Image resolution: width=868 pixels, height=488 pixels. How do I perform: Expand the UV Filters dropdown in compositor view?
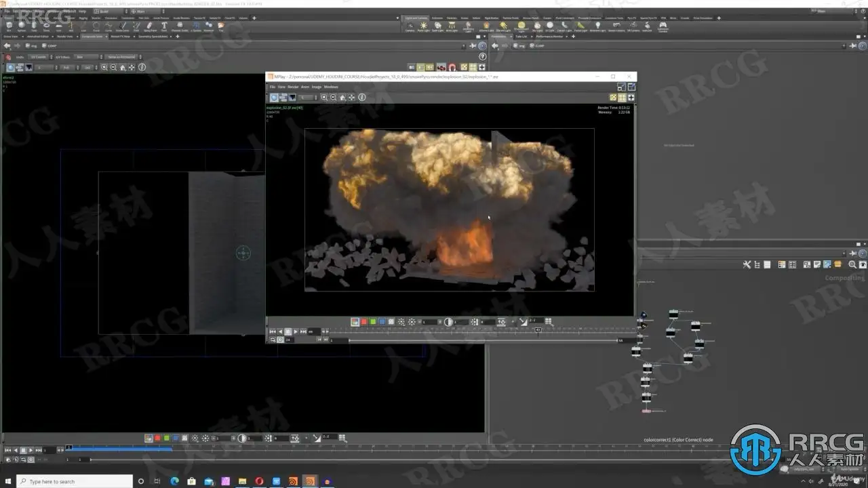click(x=87, y=57)
